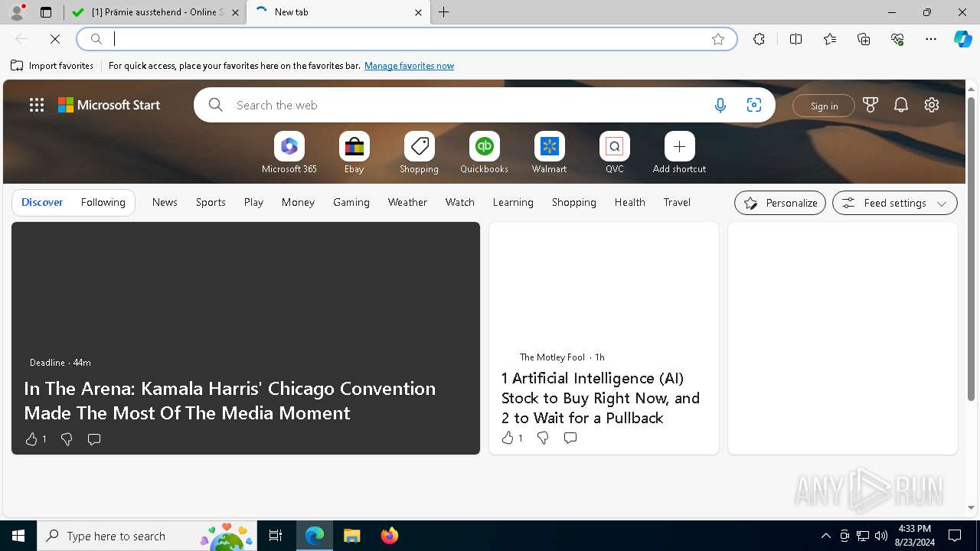Open Task View on taskbar
This screenshot has height=551, width=980.
[276, 536]
